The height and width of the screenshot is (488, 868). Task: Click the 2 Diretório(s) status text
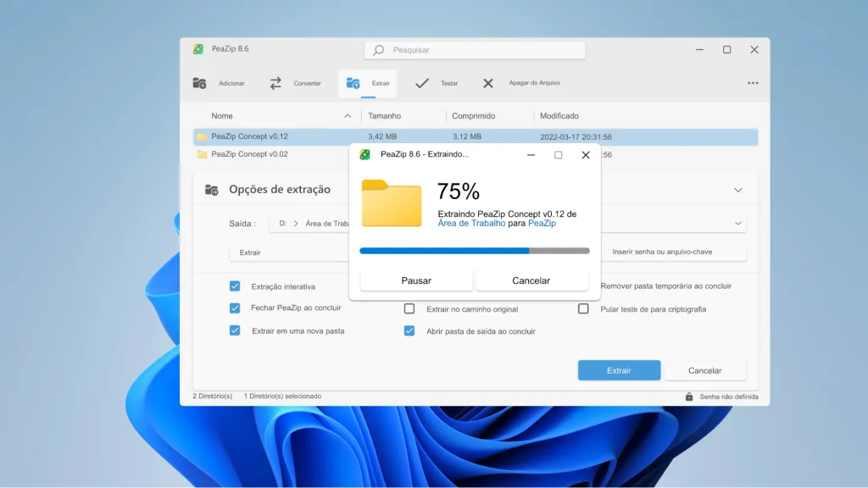(x=213, y=396)
